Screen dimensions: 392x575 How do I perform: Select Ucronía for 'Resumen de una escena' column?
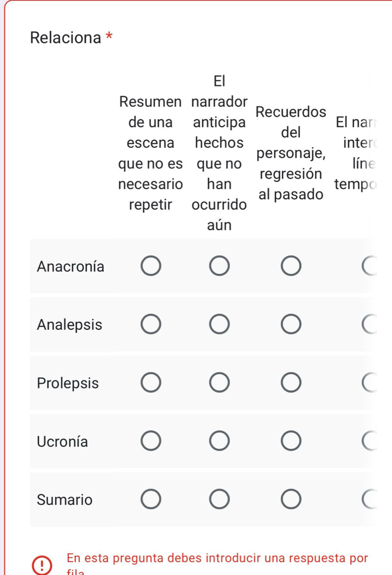tap(151, 441)
